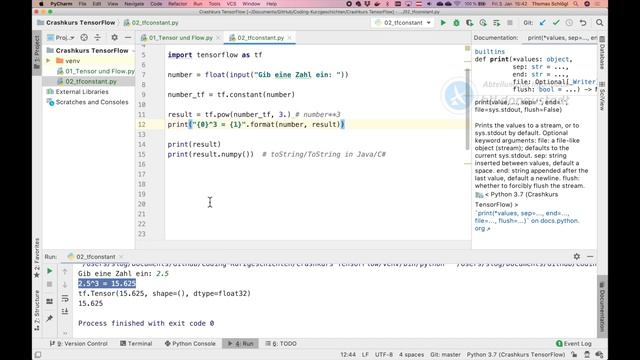Open Version Control tool window

click(78, 344)
